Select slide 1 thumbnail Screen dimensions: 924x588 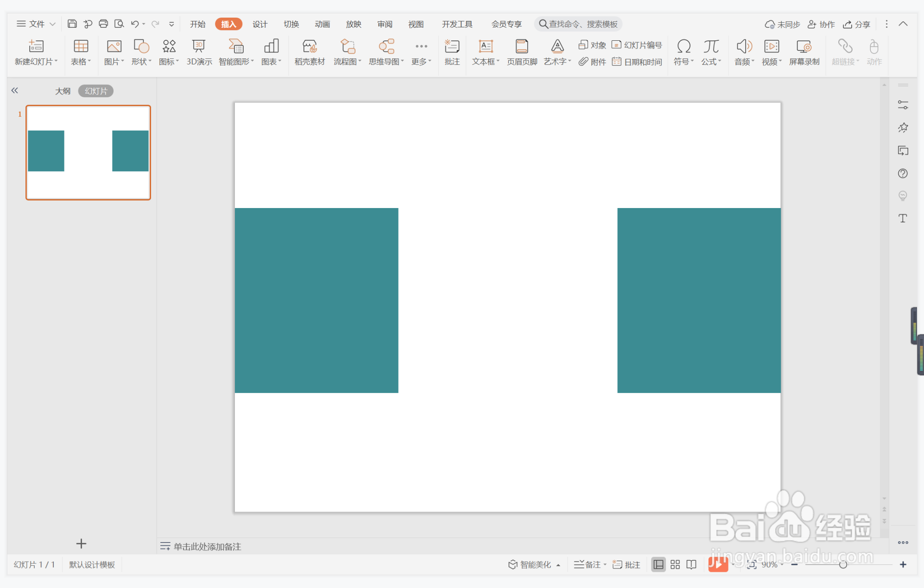[x=88, y=152]
